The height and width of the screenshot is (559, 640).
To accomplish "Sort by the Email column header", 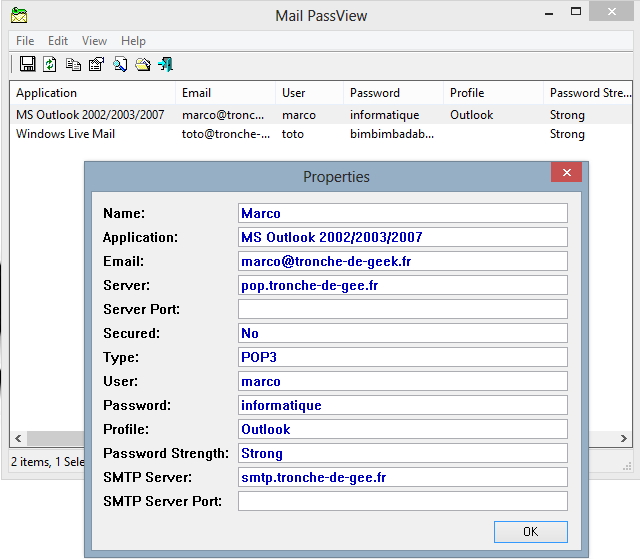I will click(x=225, y=93).
